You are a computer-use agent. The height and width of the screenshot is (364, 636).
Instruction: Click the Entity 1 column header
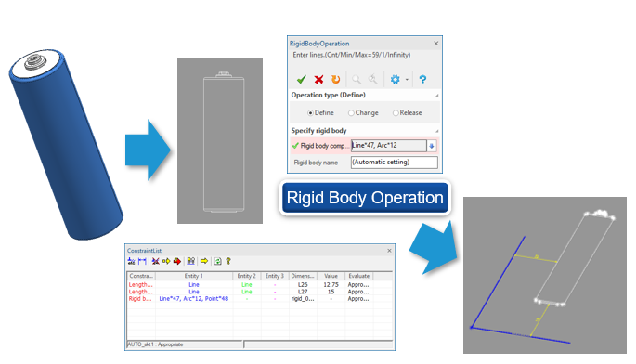[194, 276]
